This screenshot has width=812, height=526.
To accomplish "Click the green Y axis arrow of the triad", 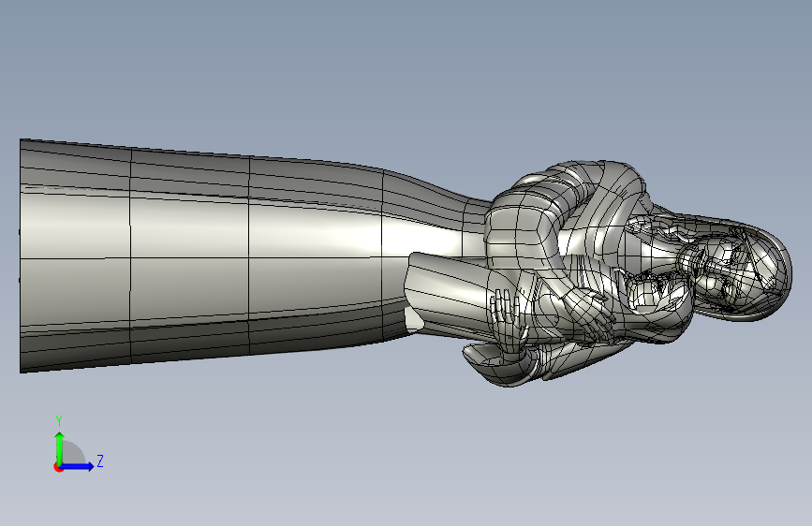I will [60, 448].
